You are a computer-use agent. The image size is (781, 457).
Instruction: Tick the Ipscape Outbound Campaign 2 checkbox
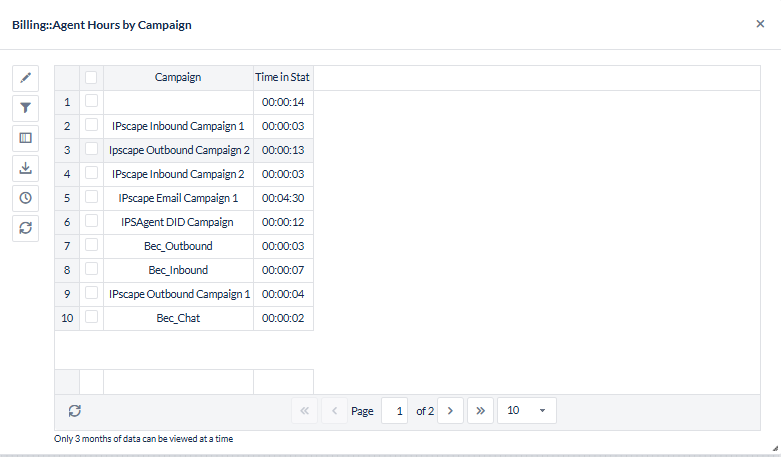[91, 149]
